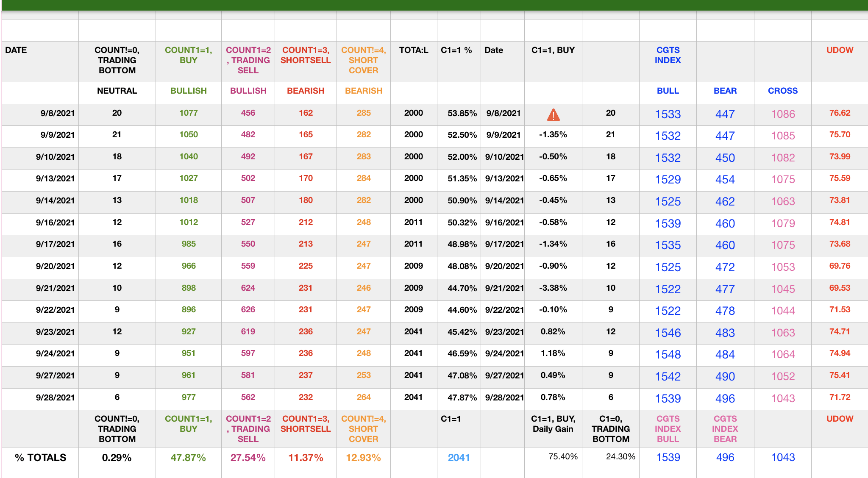This screenshot has width=868, height=478.
Task: Select the -3.38% daily gain cell
Action: click(553, 288)
